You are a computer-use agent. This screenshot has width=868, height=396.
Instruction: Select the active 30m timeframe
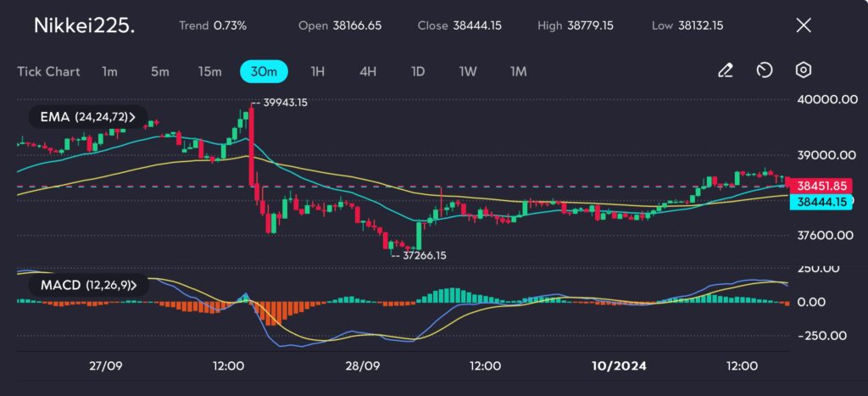click(x=264, y=71)
